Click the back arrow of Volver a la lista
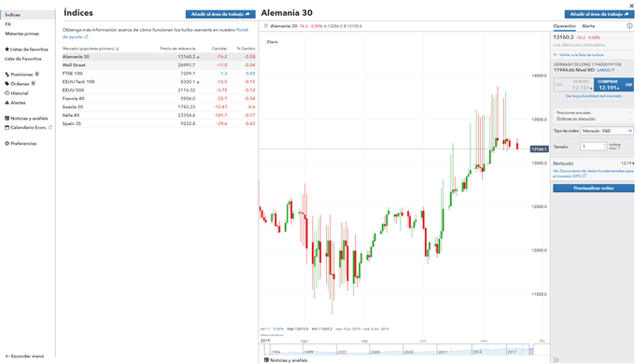635x364 pixels. (556, 55)
